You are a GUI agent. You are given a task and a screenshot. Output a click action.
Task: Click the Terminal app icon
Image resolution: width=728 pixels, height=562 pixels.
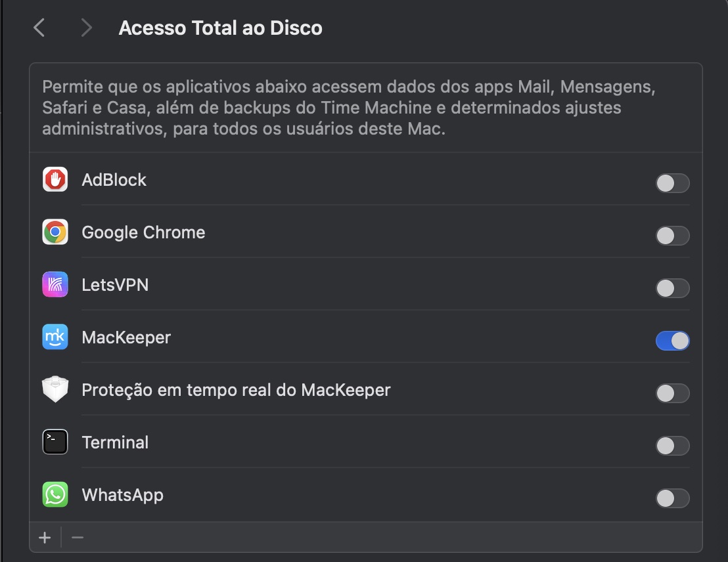point(55,442)
